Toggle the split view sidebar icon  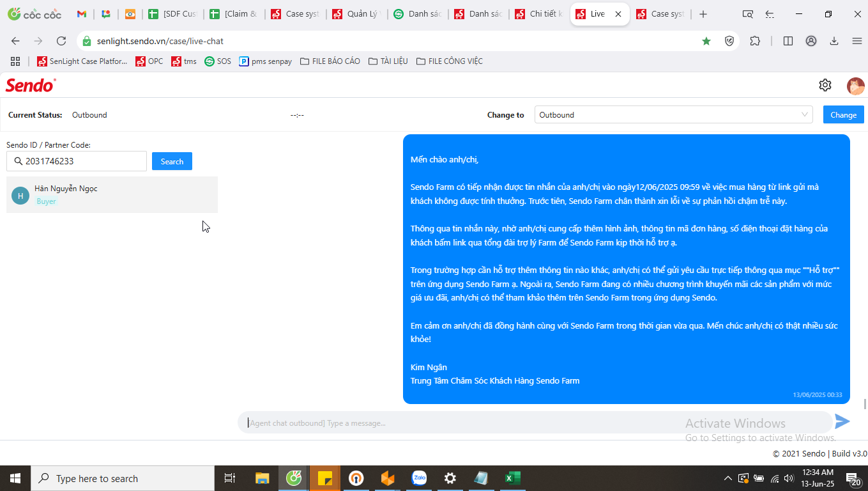(788, 41)
